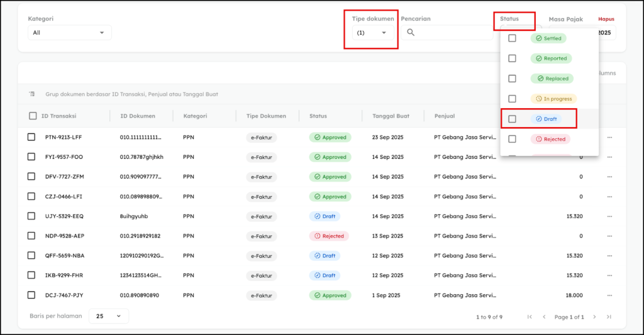
Task: Open three-dot menu for PTN-9213-LFF row
Action: pyautogui.click(x=609, y=138)
